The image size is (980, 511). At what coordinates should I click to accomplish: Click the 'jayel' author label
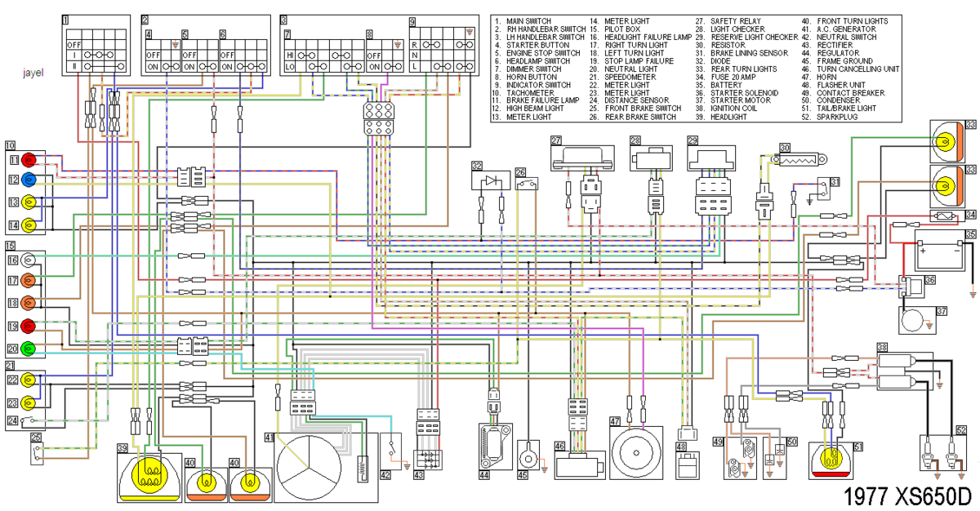pyautogui.click(x=33, y=71)
